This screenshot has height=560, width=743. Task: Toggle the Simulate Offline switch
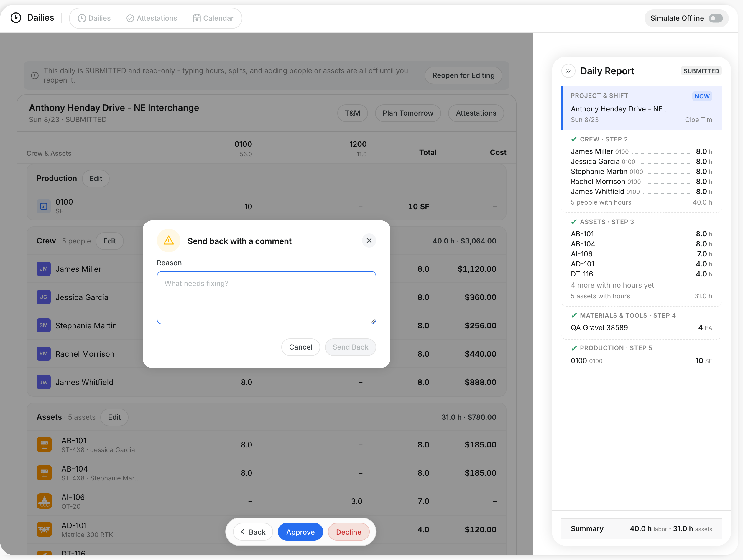point(716,18)
